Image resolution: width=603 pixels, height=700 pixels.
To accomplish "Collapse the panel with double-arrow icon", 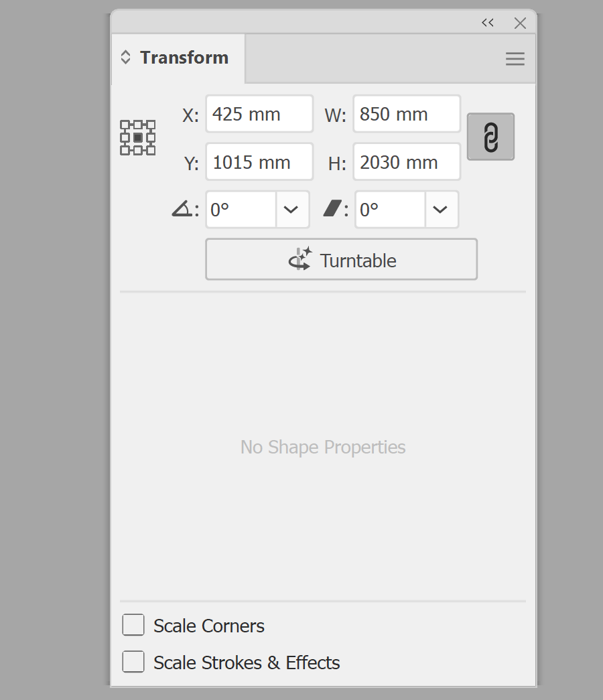I will click(487, 23).
